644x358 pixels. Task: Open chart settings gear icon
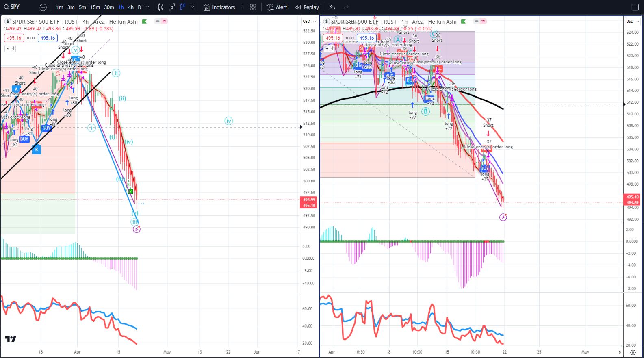point(633,352)
